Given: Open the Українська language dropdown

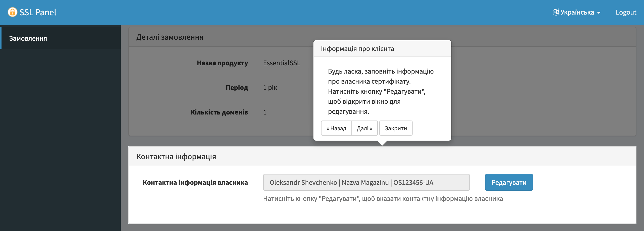Looking at the screenshot, I should [577, 12].
